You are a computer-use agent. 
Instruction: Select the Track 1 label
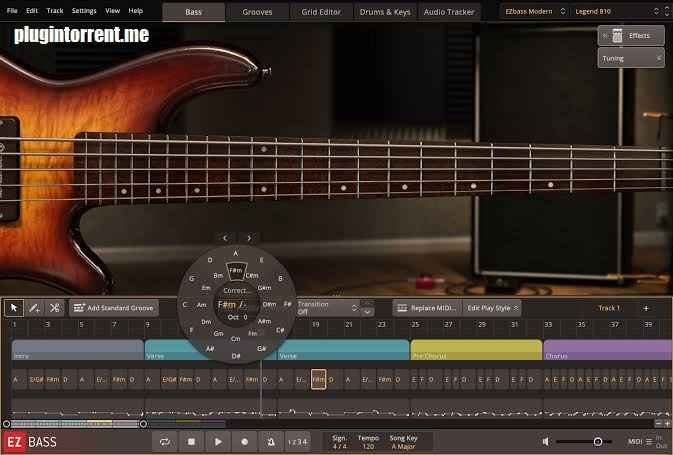tap(609, 308)
